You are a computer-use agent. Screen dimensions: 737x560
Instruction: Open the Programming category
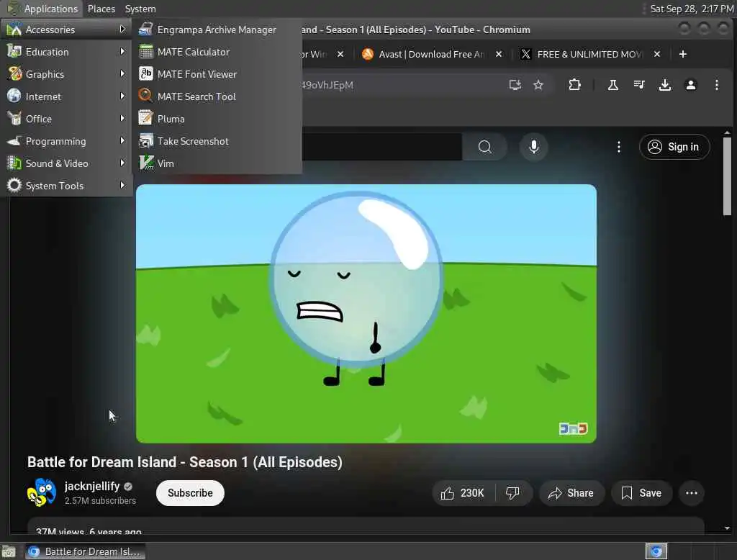point(66,141)
